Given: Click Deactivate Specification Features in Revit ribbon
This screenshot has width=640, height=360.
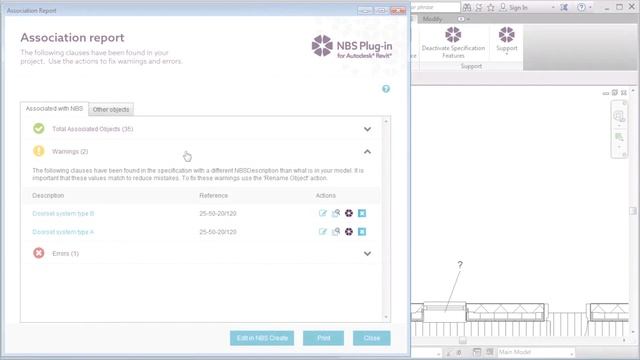Looking at the screenshot, I should (453, 42).
